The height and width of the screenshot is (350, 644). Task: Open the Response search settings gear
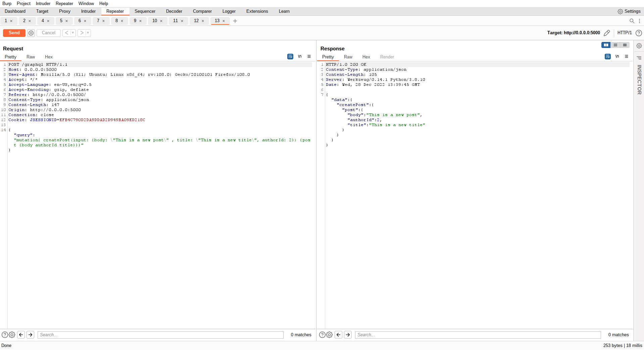[330, 335]
